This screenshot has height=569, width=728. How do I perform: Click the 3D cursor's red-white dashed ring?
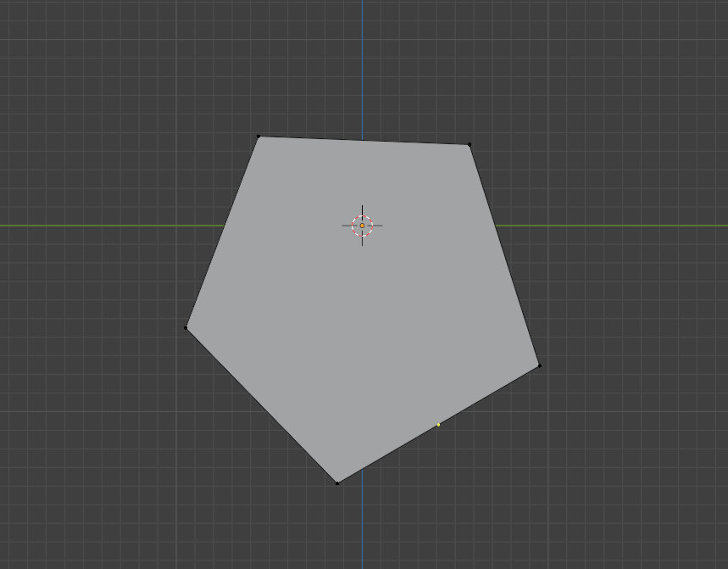[362, 226]
